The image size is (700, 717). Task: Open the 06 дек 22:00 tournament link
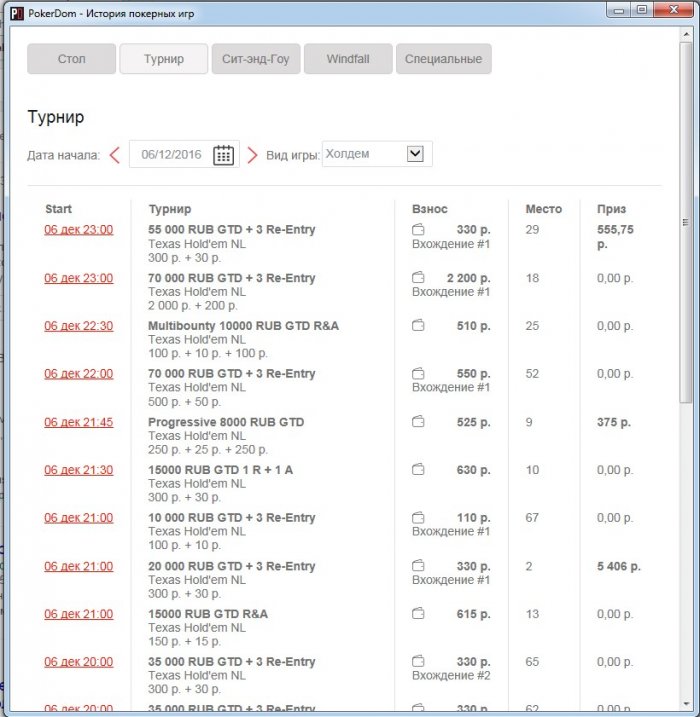coord(79,374)
